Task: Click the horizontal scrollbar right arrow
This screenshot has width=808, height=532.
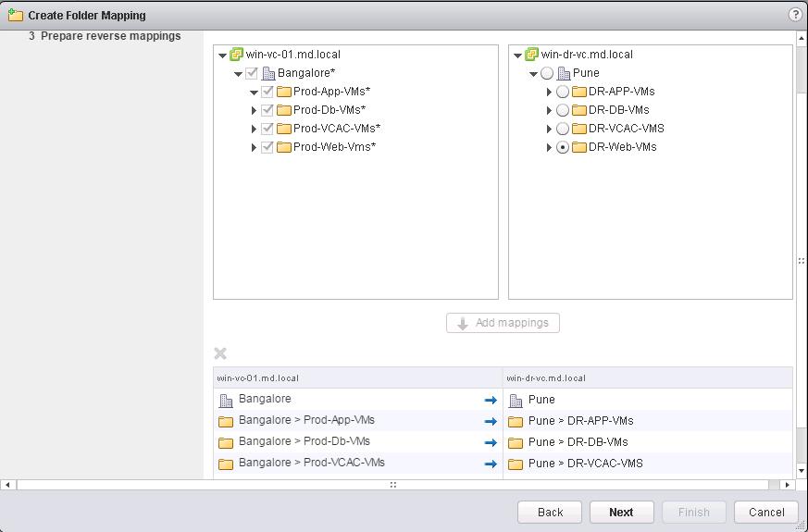Action: tap(787, 485)
